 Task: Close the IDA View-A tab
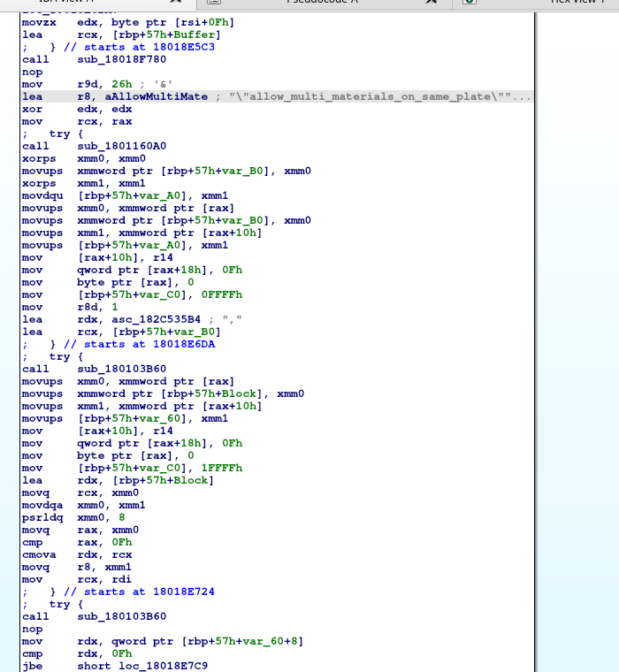[x=175, y=3]
